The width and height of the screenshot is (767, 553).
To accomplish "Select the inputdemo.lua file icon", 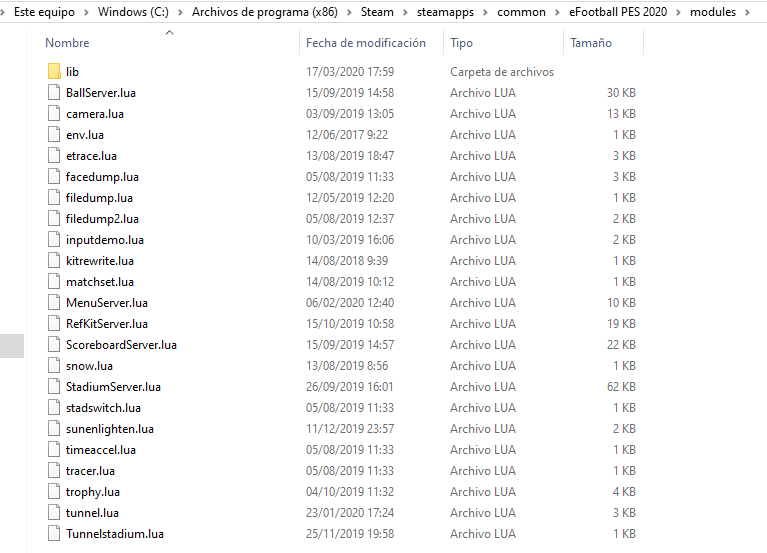I will [x=54, y=240].
